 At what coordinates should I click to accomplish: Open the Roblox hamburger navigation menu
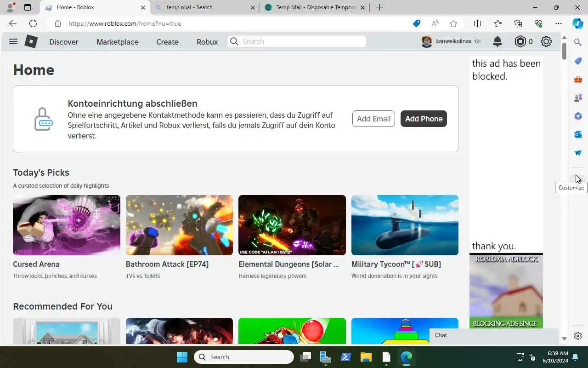pyautogui.click(x=13, y=41)
